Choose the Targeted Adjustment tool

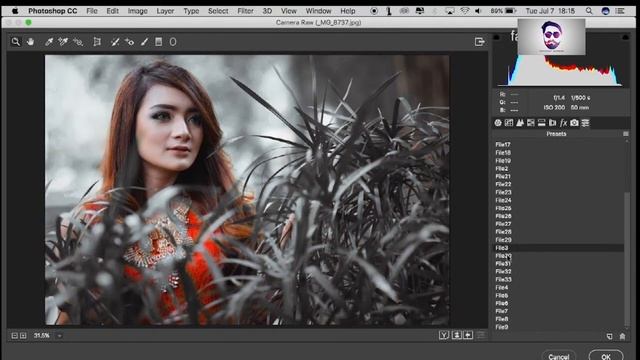point(78,42)
